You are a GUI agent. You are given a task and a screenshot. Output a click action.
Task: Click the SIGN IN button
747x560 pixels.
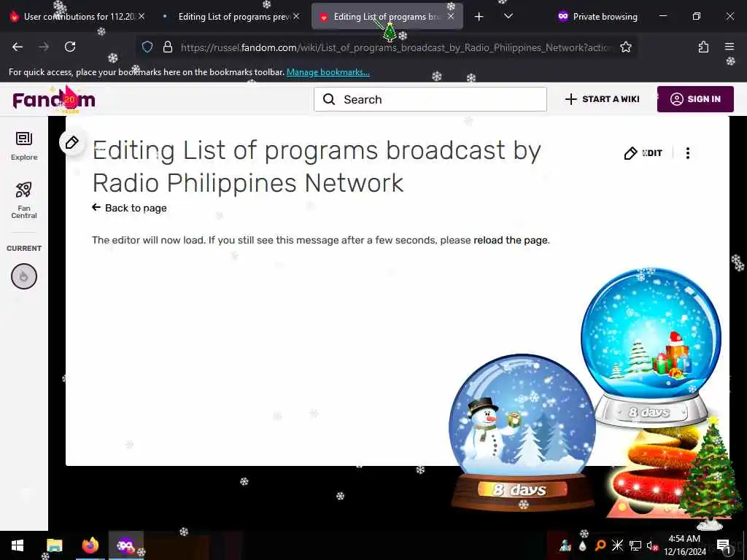click(x=695, y=99)
